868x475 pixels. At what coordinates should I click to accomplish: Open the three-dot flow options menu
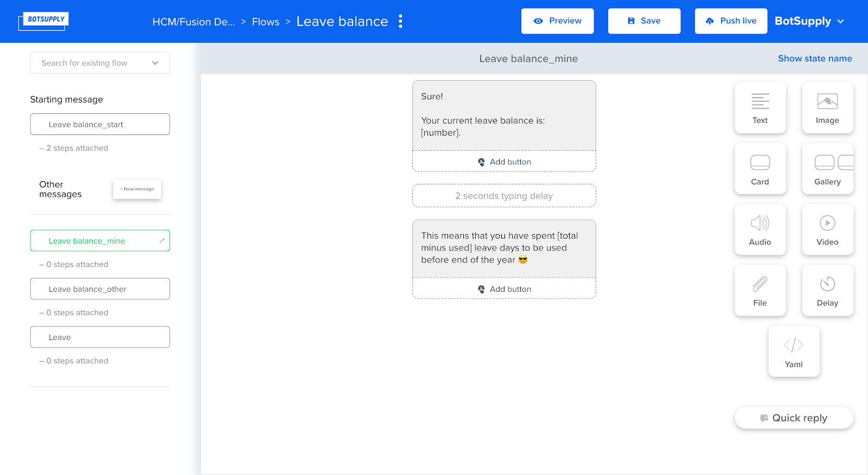click(400, 21)
